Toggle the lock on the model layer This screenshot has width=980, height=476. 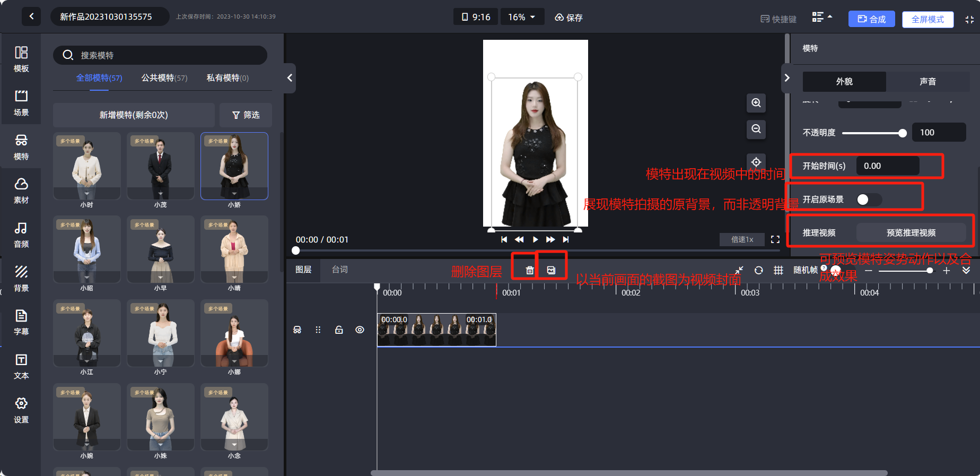[x=339, y=330]
